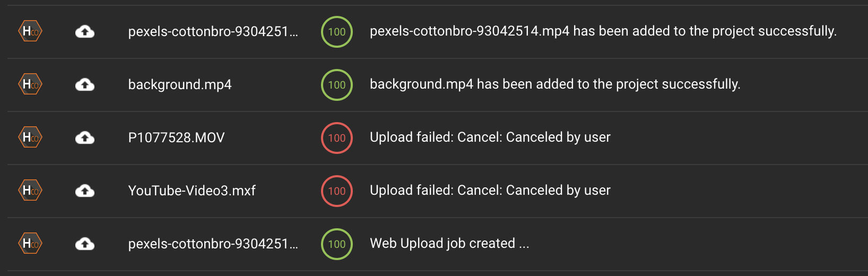Click green progress circle beside Web Upload job created

tap(337, 244)
